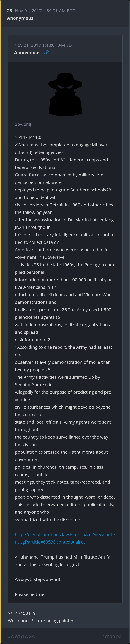Click the line "sympathized with the dissenters."
This screenshot has height=644, width=130.
[48, 519]
